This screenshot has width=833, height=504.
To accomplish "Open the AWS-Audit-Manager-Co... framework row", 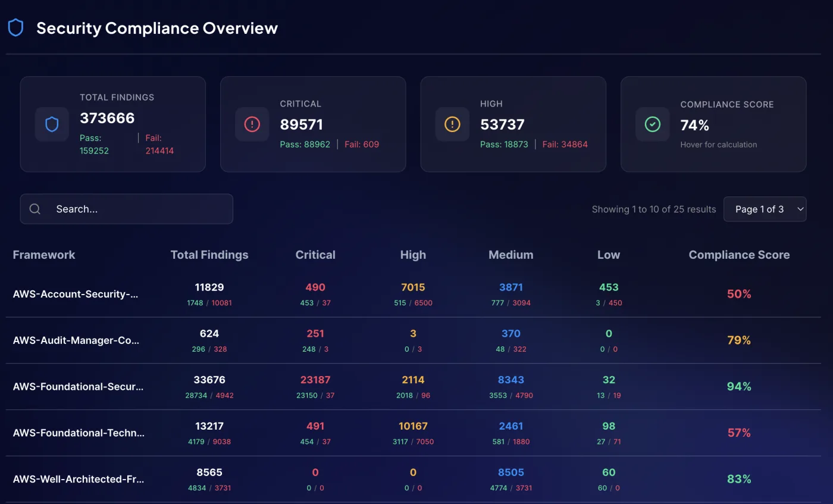I will pyautogui.click(x=414, y=340).
